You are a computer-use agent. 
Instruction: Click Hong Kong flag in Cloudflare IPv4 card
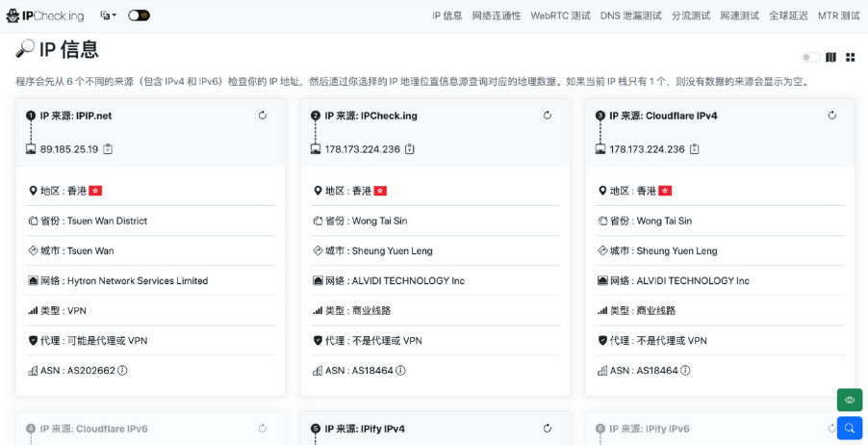coord(665,191)
